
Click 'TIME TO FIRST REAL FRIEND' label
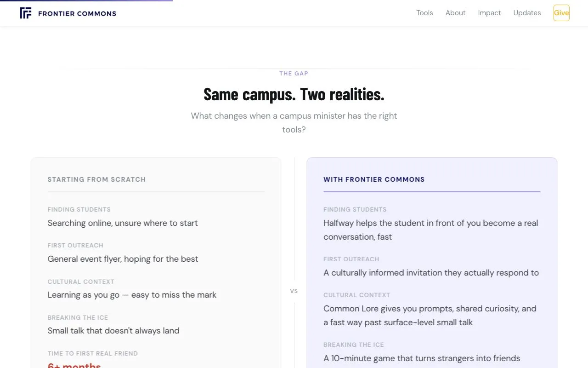[x=93, y=353]
